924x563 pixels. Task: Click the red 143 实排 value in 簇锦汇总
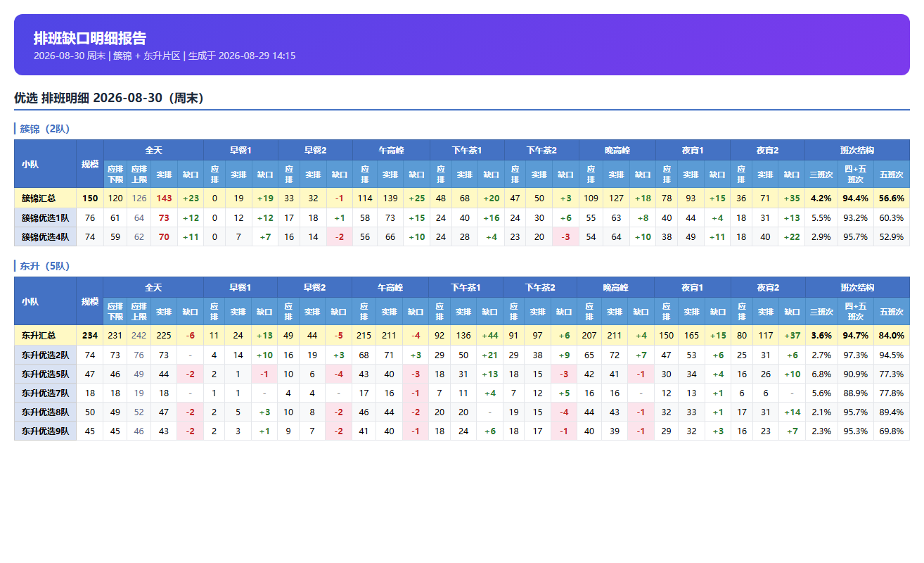165,198
